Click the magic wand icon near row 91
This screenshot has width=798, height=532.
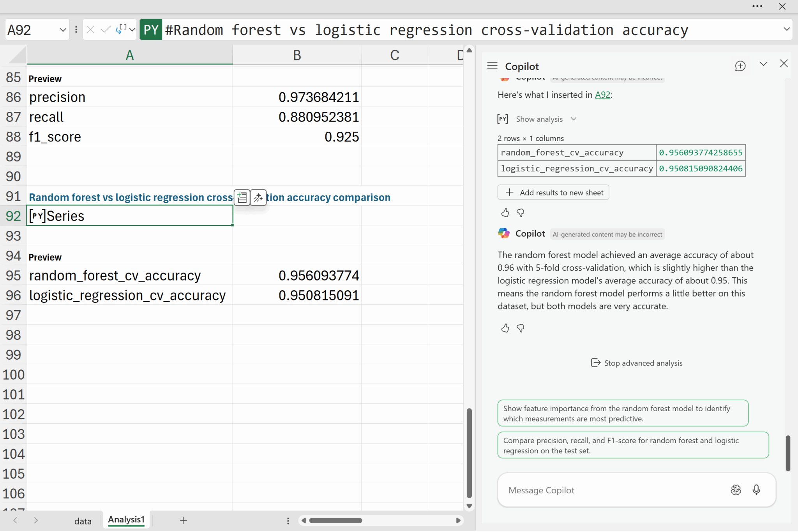click(x=258, y=198)
